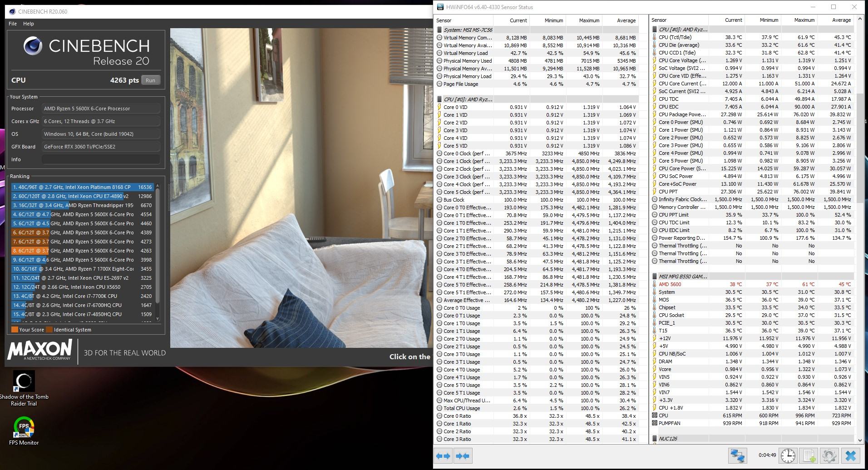Start logging with the page-plus icon
Image resolution: width=868 pixels, height=470 pixels.
click(x=809, y=455)
